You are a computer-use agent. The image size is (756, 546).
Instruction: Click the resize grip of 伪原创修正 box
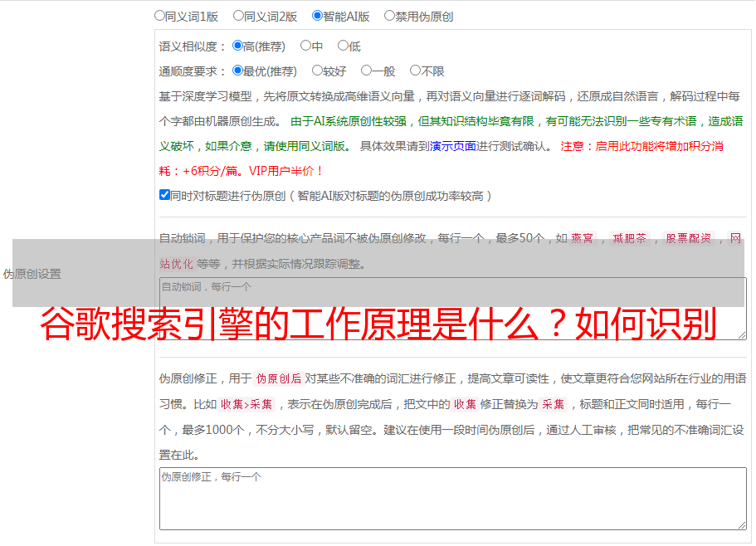click(742, 525)
